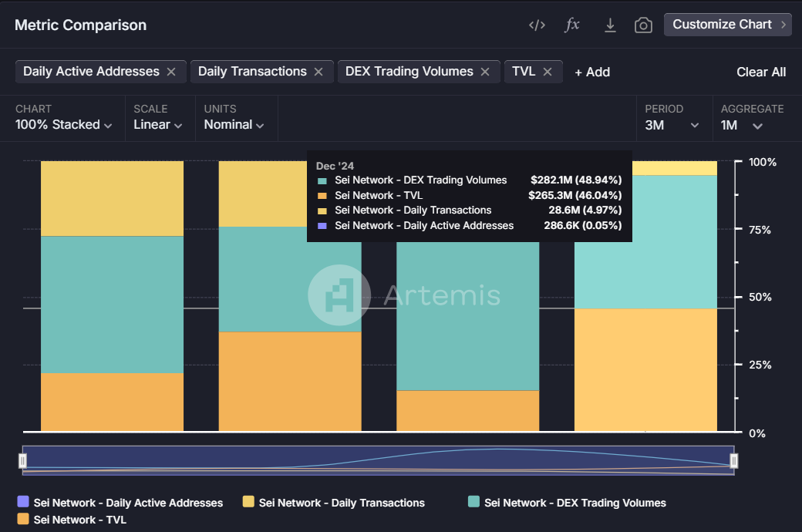Select the DEX Trading Volumes chip label
Viewport: 802px width, 532px height.
click(x=409, y=72)
